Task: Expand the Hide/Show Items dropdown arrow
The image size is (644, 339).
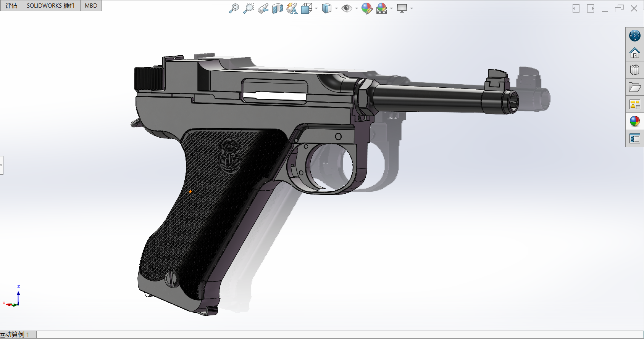Action: (357, 8)
